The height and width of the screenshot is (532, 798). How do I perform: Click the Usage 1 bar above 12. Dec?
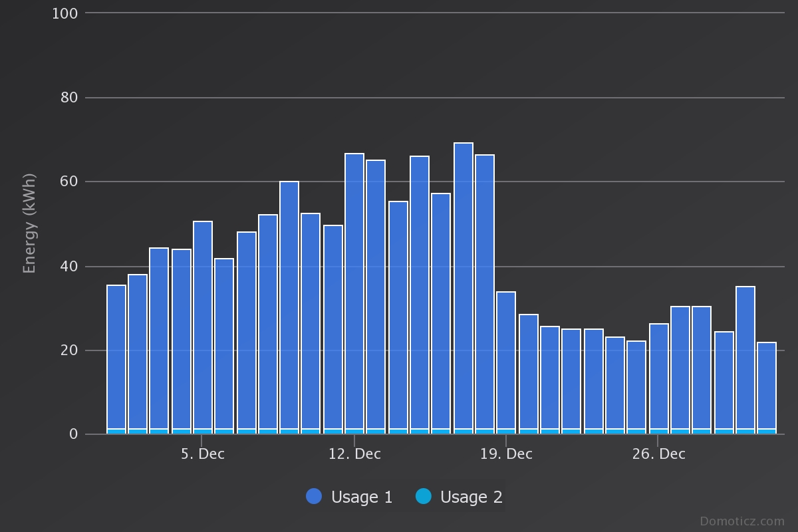point(354,291)
